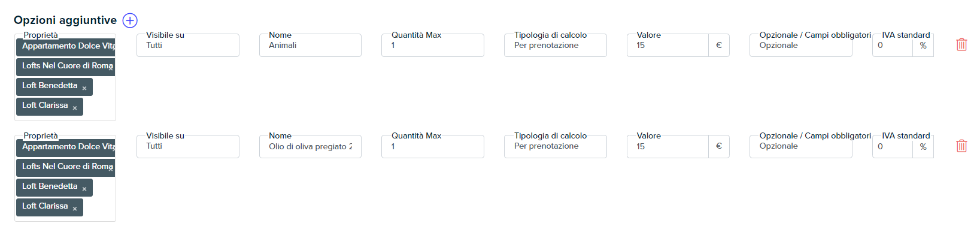980x226 pixels.
Task: Edit the Nome field with Olio di oliva
Action: point(310,146)
